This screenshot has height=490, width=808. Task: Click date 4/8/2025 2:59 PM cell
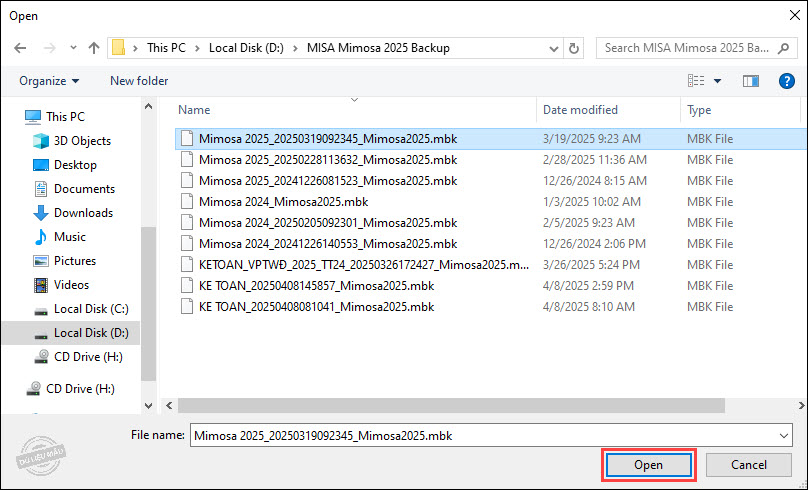click(x=588, y=286)
